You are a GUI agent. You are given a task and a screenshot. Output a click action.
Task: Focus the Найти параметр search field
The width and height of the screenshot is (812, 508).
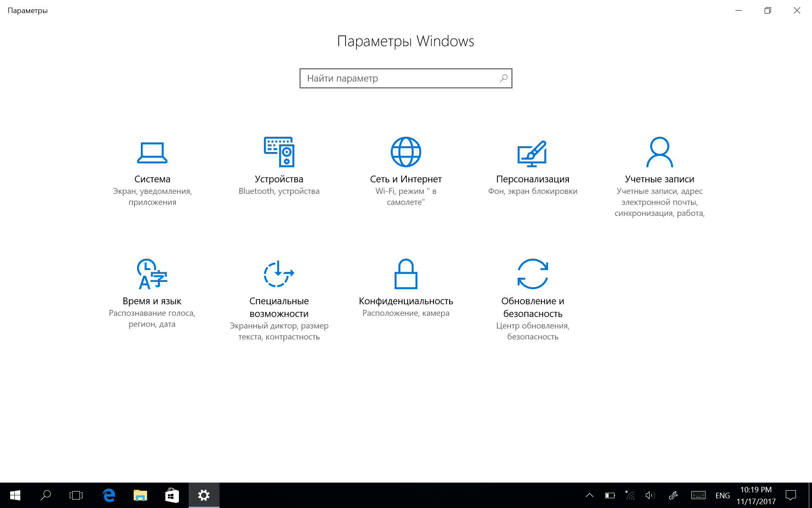pyautogui.click(x=406, y=78)
